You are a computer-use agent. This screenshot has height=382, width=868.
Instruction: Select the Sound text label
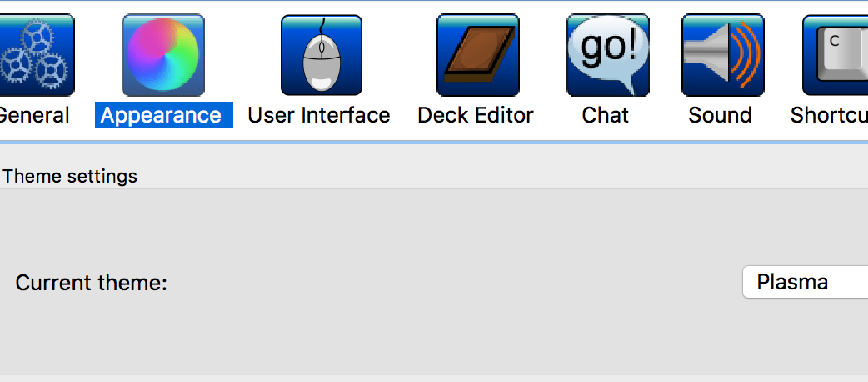click(x=721, y=115)
